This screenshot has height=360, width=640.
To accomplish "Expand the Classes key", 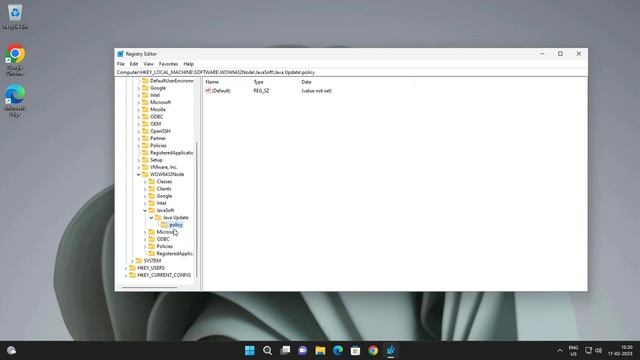I will pos(145,182).
